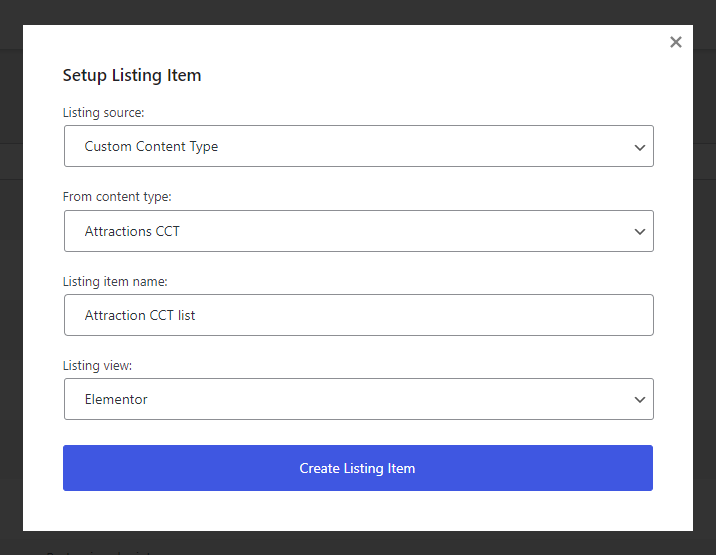Image resolution: width=716 pixels, height=555 pixels.
Task: Click the chevron beside Attractions CCT
Action: 640,232
